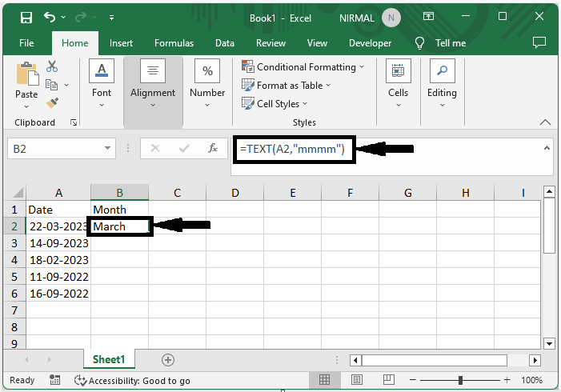Expand the Font group button

coord(102,84)
